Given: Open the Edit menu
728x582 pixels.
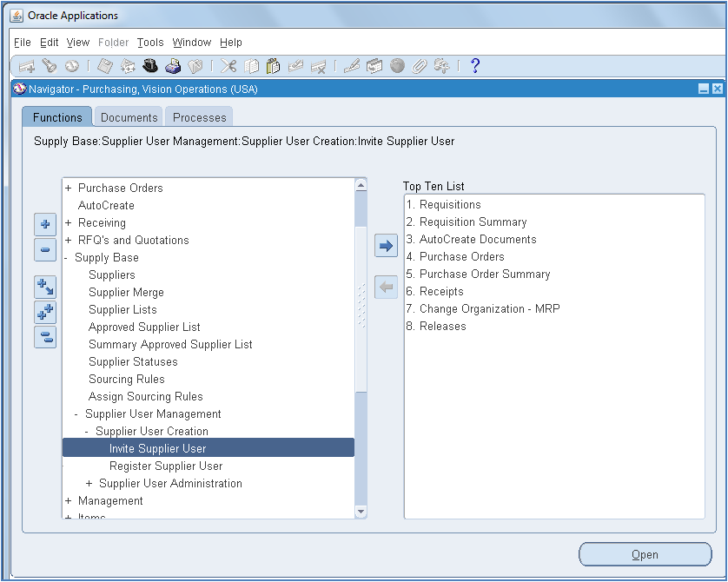Looking at the screenshot, I should pyautogui.click(x=50, y=43).
